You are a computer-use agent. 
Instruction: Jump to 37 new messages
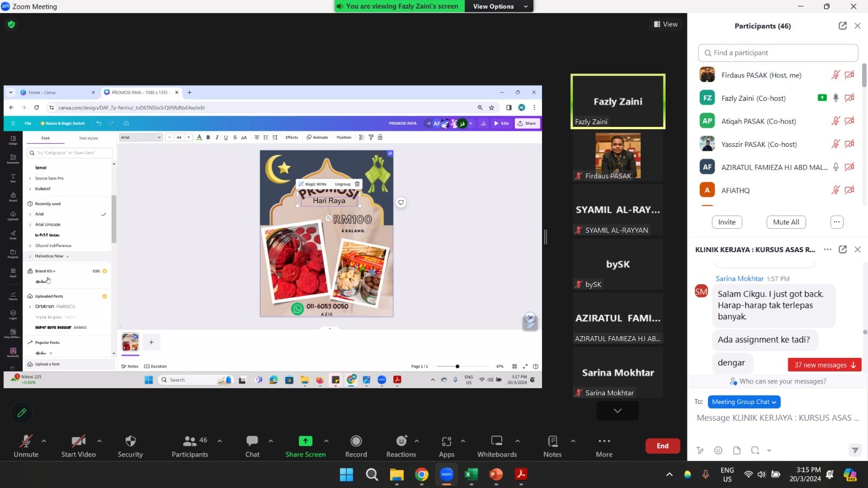[824, 365]
